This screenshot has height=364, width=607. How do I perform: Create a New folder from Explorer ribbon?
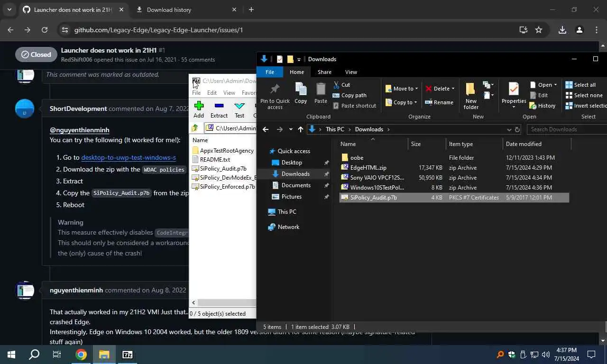click(x=471, y=96)
